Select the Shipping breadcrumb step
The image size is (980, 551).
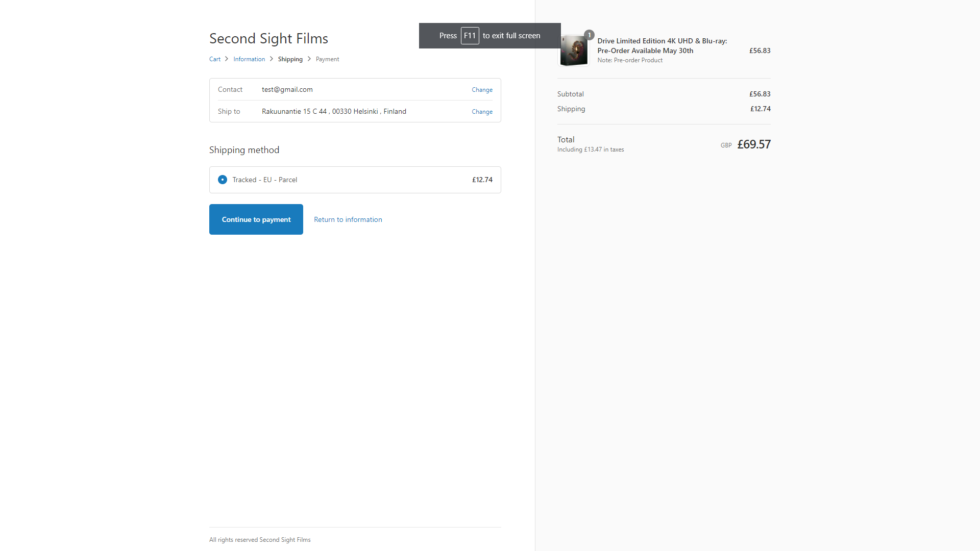[290, 59]
